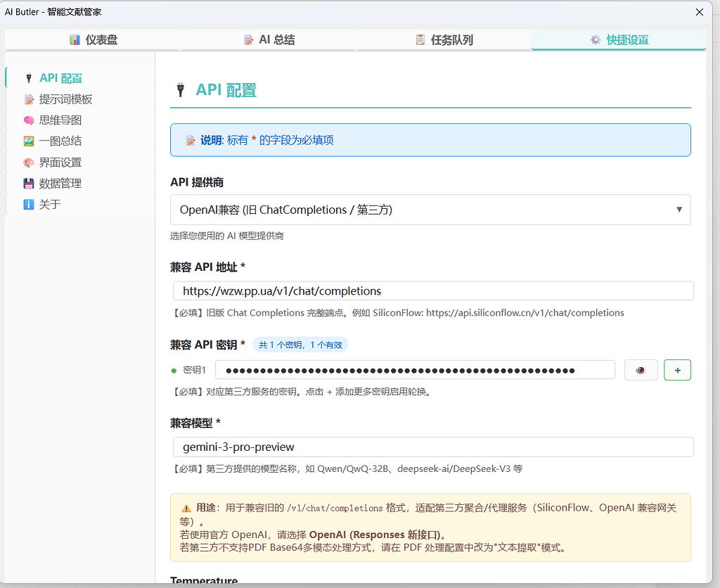Image resolution: width=720 pixels, height=588 pixels.
Task: Click the 共 1 个密钥 status badge
Action: click(x=300, y=345)
